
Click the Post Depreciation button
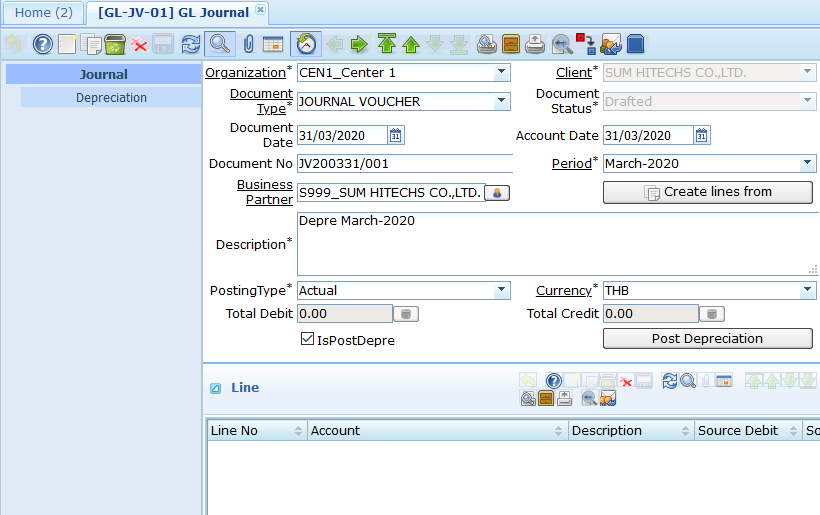coord(708,338)
